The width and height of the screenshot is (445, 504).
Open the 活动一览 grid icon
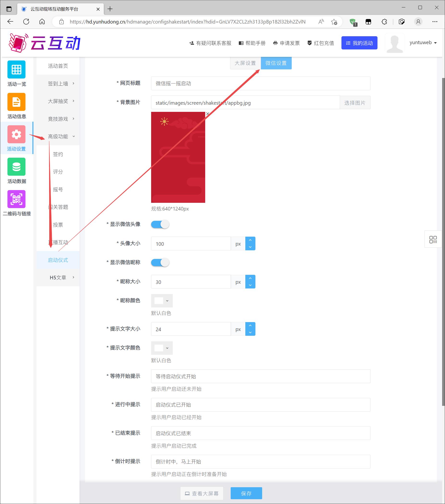tap(16, 70)
